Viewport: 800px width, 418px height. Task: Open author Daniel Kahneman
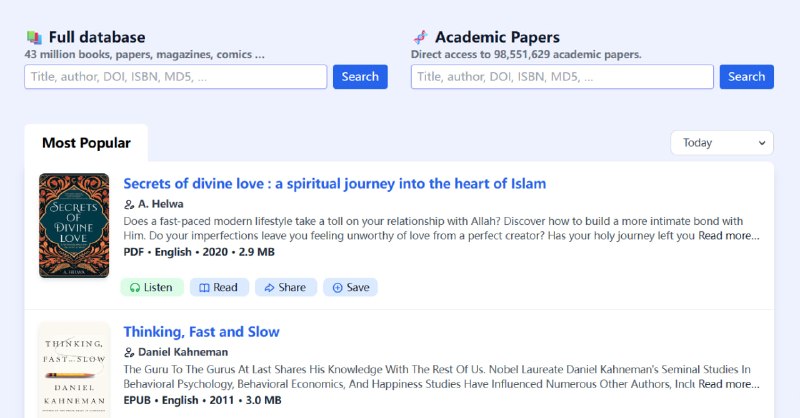tap(183, 352)
